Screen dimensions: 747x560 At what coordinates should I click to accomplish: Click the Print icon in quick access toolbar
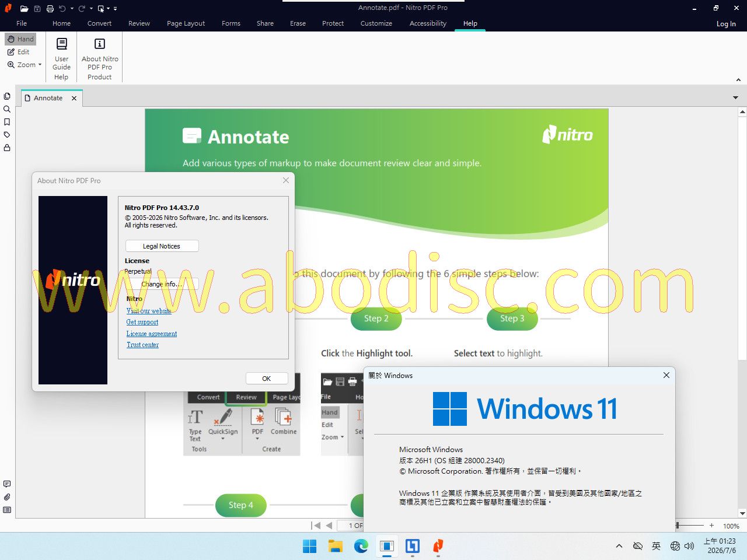click(50, 8)
